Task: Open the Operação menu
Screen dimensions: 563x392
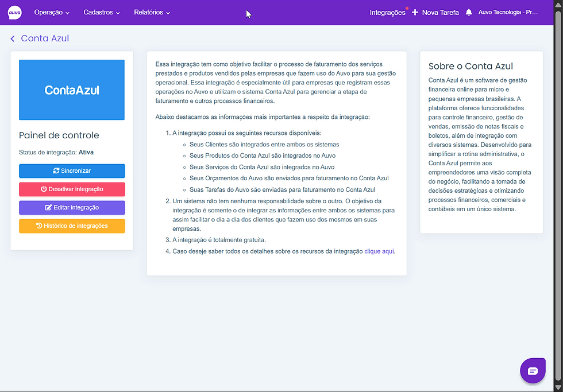Action: (52, 13)
